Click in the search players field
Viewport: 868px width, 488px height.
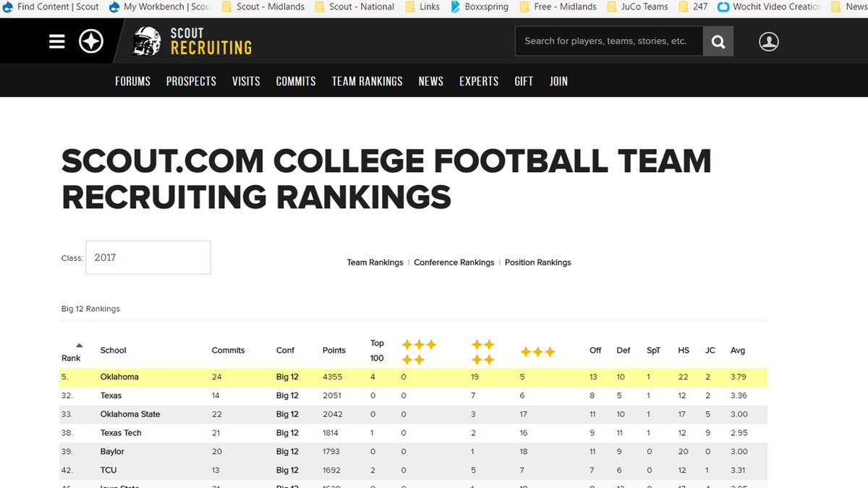pos(608,41)
